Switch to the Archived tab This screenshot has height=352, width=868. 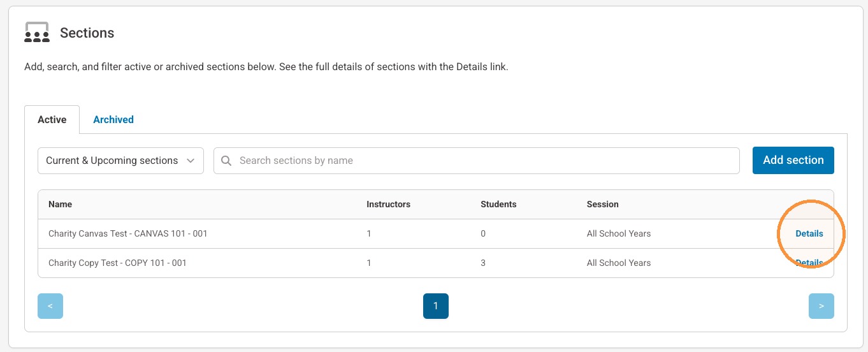tap(113, 119)
